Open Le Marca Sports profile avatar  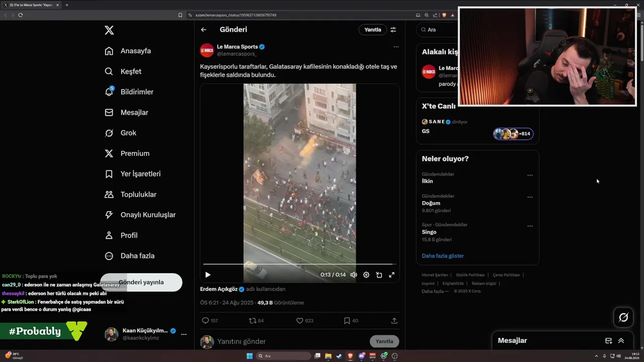pos(207,50)
